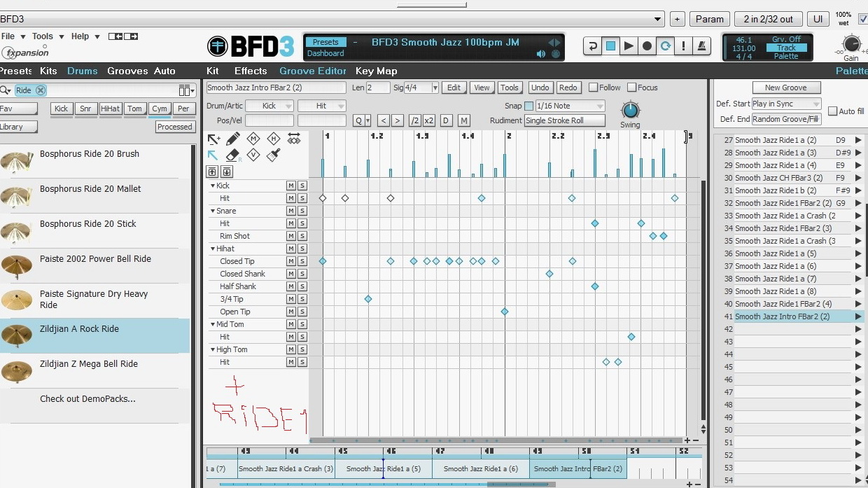
Task: Start playback with the play button
Action: click(629, 46)
